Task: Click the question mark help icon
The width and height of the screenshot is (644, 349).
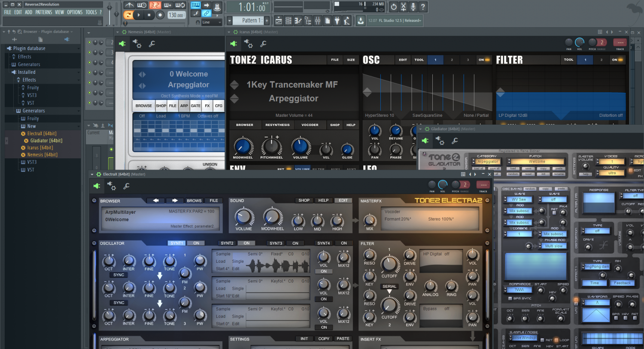Action: click(423, 6)
